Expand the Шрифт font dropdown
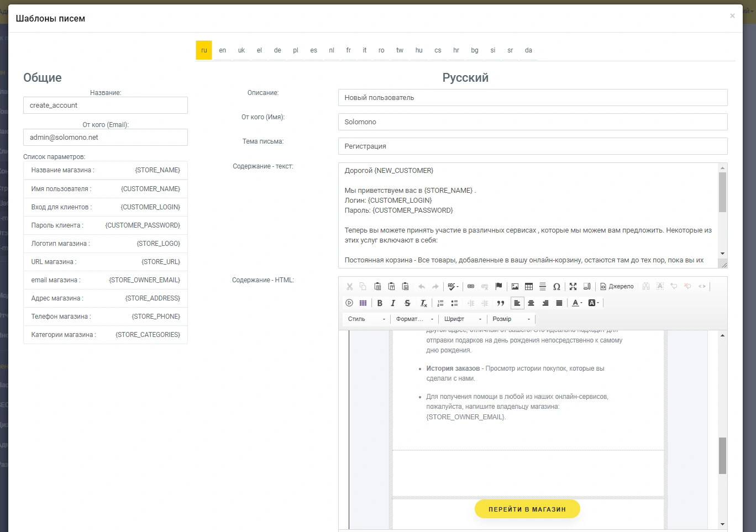The height and width of the screenshot is (532, 756). coord(463,319)
